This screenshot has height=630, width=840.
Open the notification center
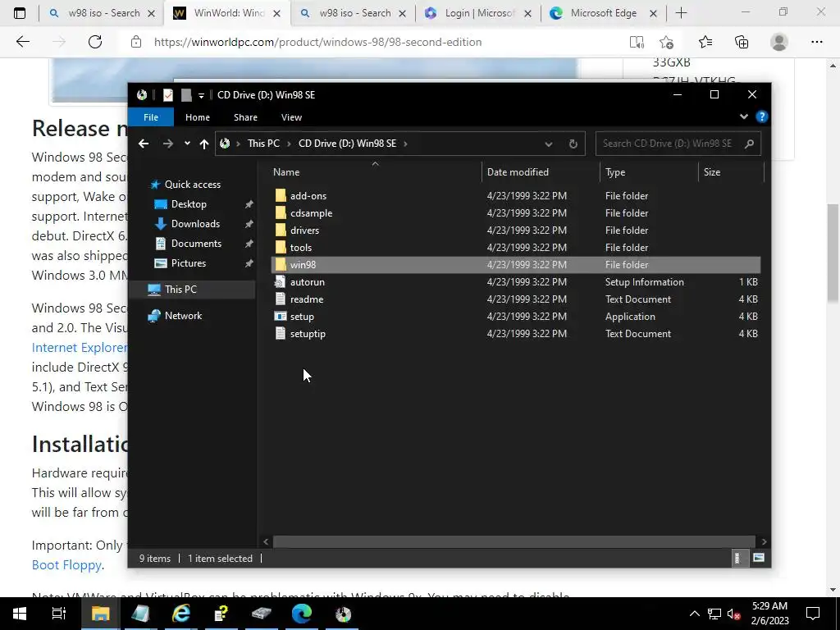(813, 614)
